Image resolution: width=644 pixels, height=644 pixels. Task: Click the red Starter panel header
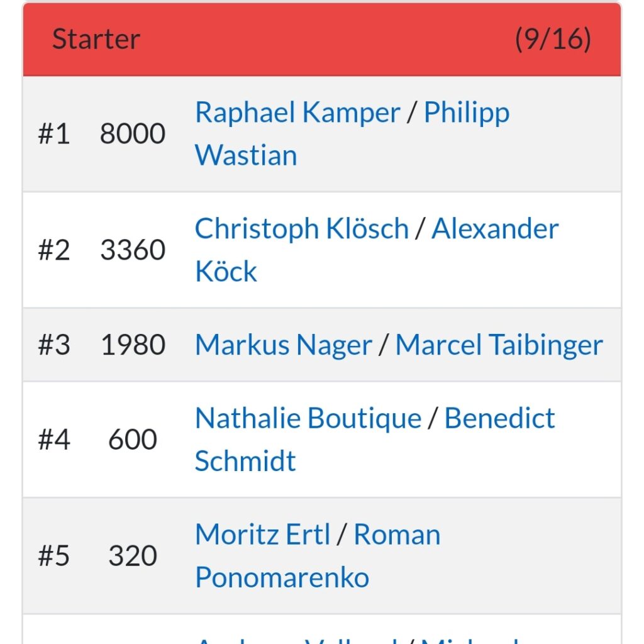pyautogui.click(x=322, y=40)
